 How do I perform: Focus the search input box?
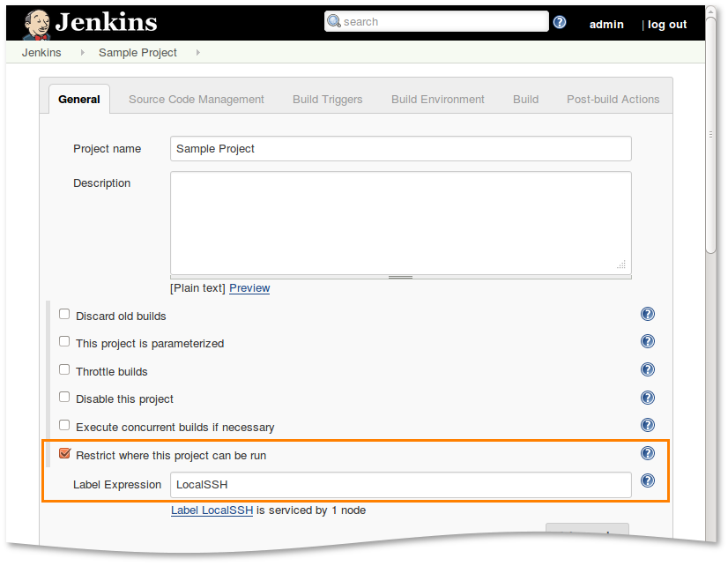pyautogui.click(x=436, y=21)
